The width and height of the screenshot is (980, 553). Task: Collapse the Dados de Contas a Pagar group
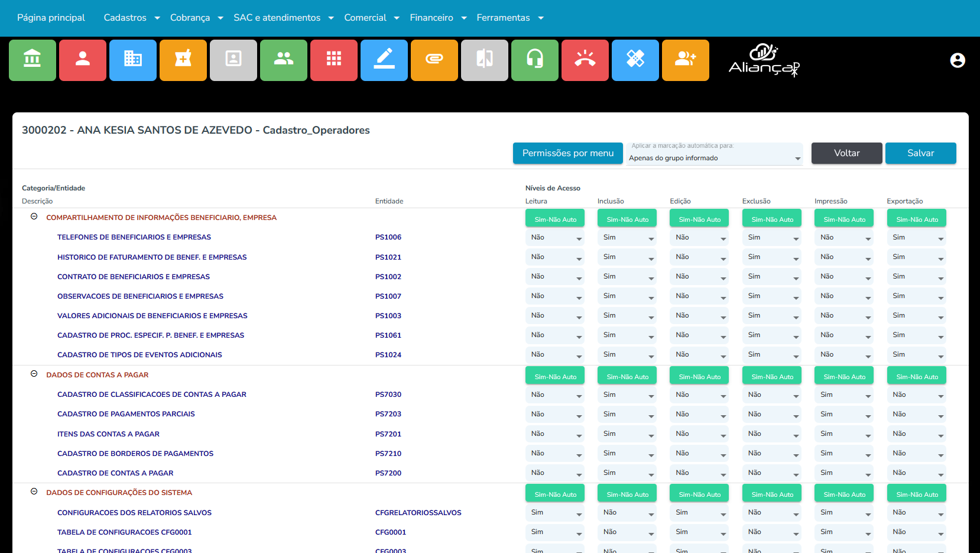coord(34,374)
